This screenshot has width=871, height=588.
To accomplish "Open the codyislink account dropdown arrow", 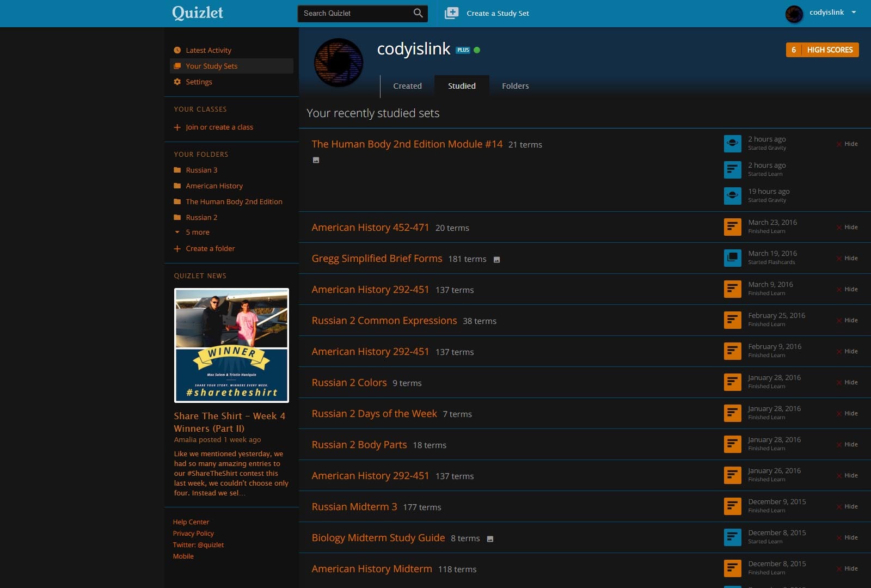I will click(854, 12).
